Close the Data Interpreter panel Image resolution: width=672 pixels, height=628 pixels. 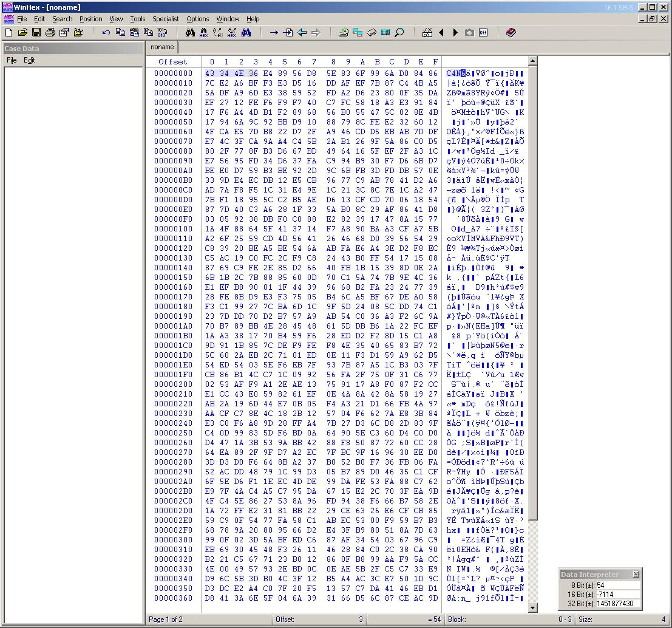coord(637,574)
